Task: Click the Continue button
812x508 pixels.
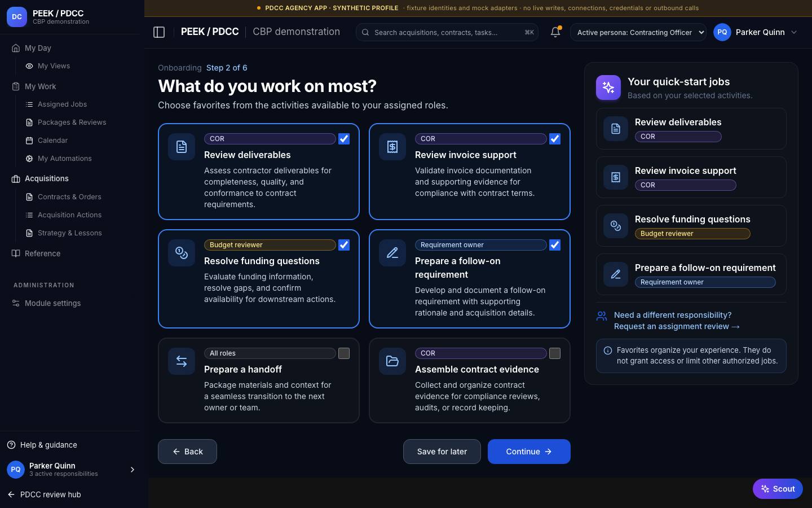Action: pos(529,452)
